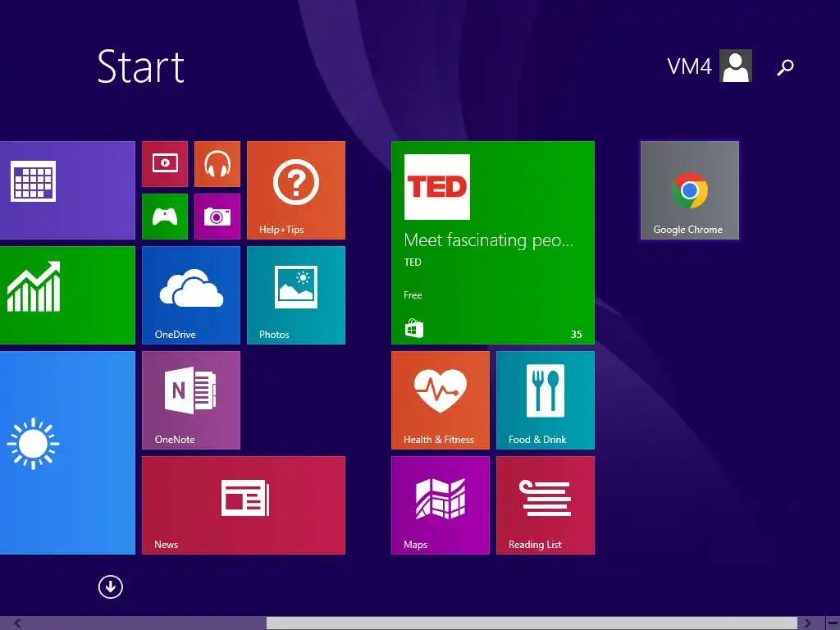The height and width of the screenshot is (630, 840).
Task: Open the Camera tile
Action: click(217, 217)
